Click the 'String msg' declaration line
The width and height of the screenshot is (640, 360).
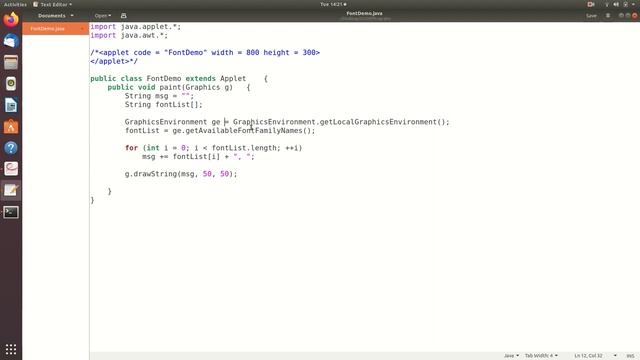[159, 96]
